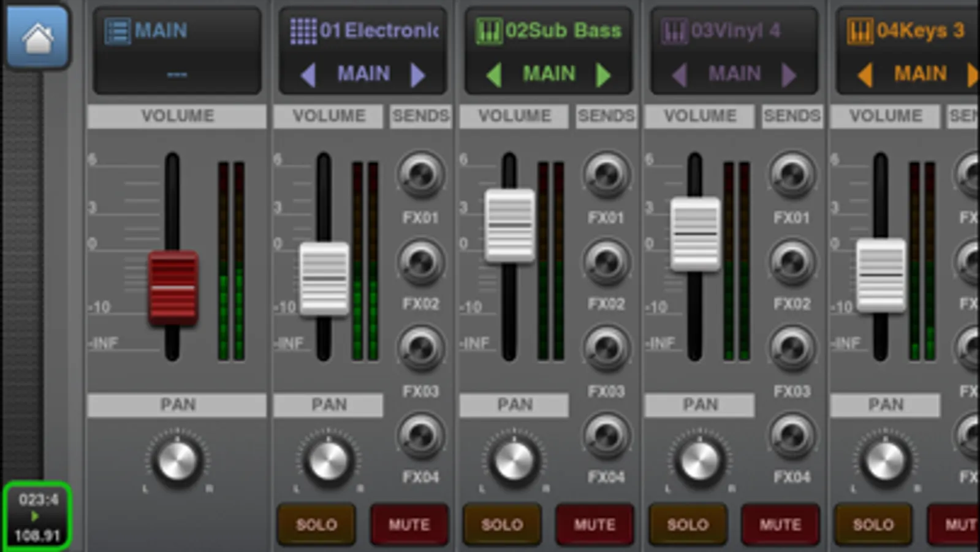Click the transport display showing 108.91 tempo
The image size is (980, 552).
click(x=37, y=517)
